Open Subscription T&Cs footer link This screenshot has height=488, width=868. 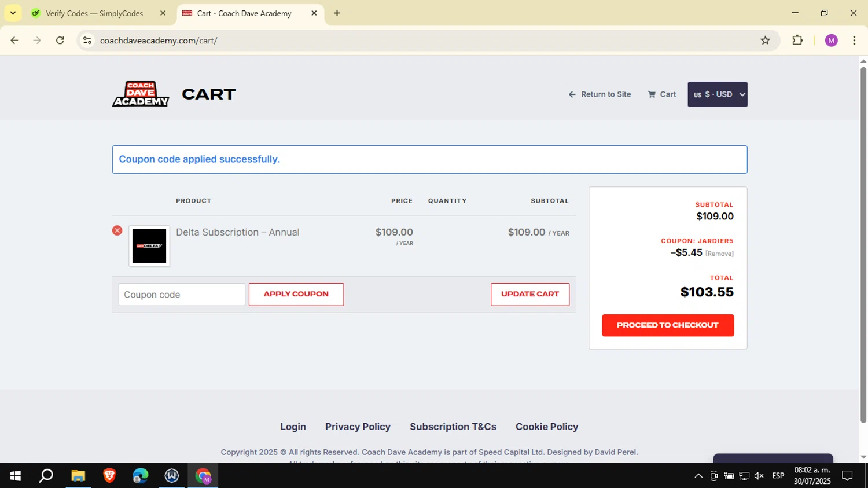pos(453,427)
